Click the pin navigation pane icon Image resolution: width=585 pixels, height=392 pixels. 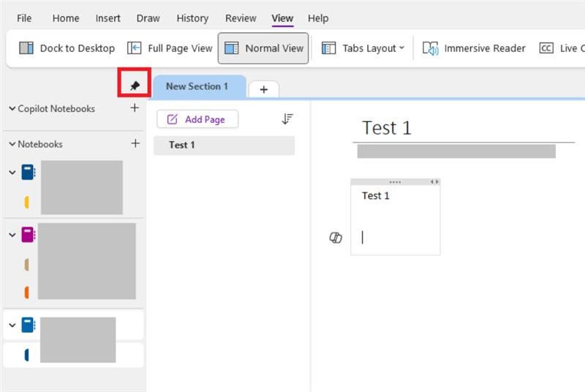(x=135, y=86)
